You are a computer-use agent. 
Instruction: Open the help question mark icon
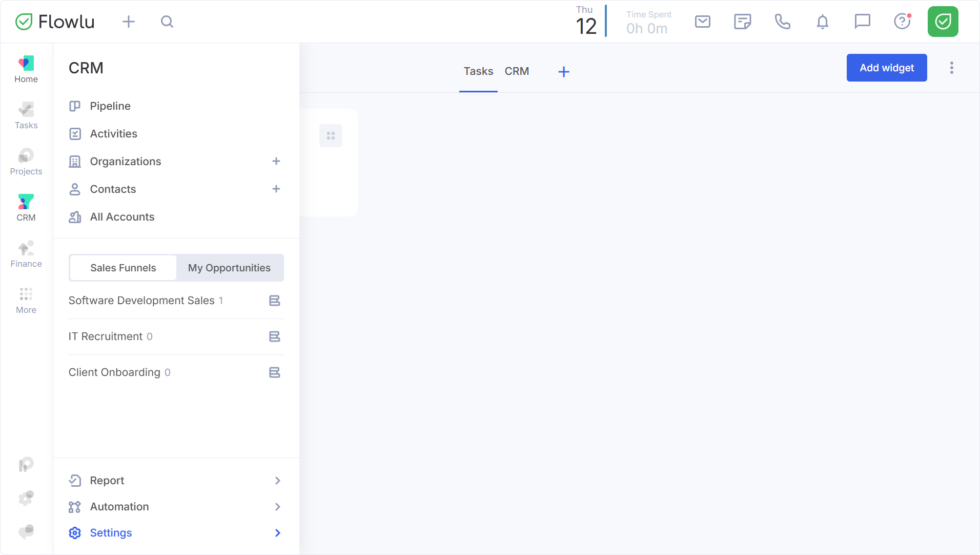coord(902,22)
